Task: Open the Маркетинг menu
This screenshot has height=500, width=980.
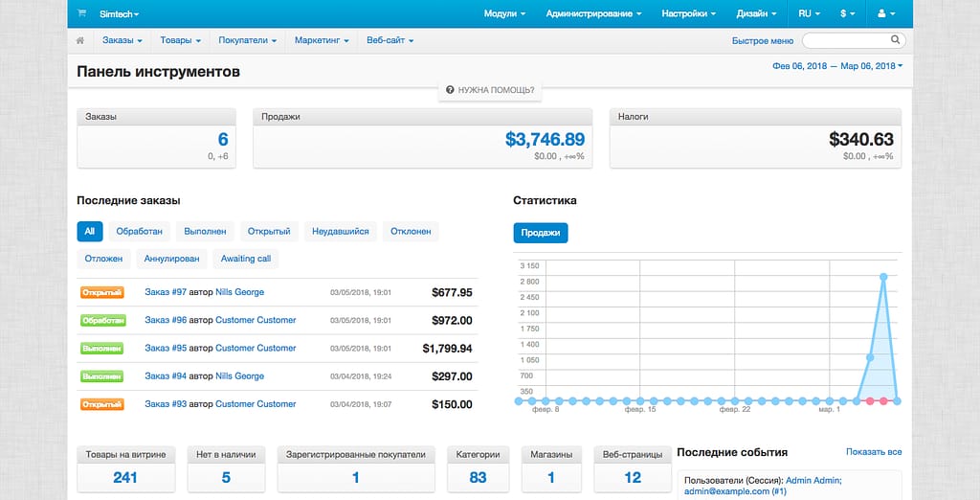Action: point(321,41)
